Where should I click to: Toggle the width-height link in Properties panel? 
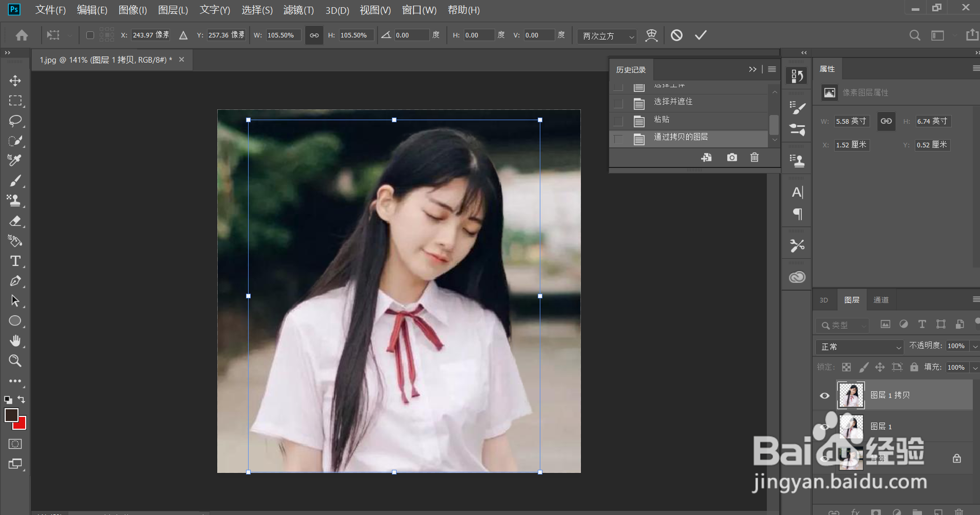[x=886, y=121]
